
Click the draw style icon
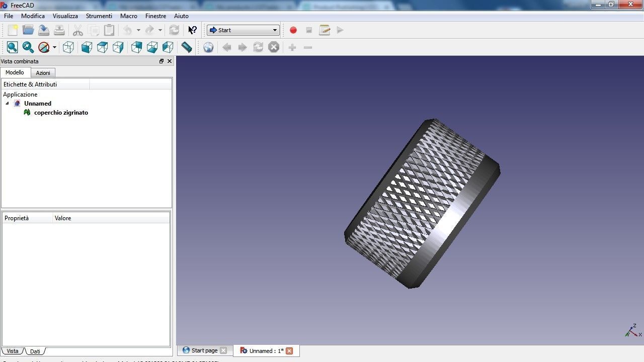coord(44,47)
